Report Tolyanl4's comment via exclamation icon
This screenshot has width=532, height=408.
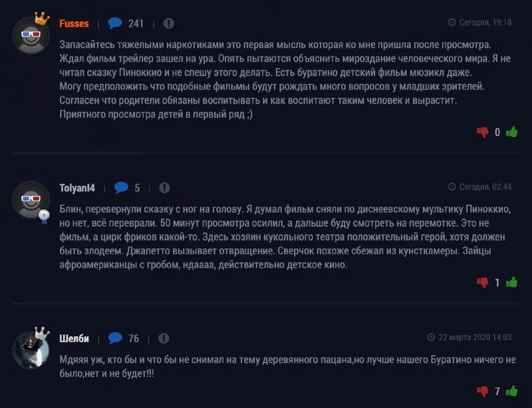pos(165,188)
